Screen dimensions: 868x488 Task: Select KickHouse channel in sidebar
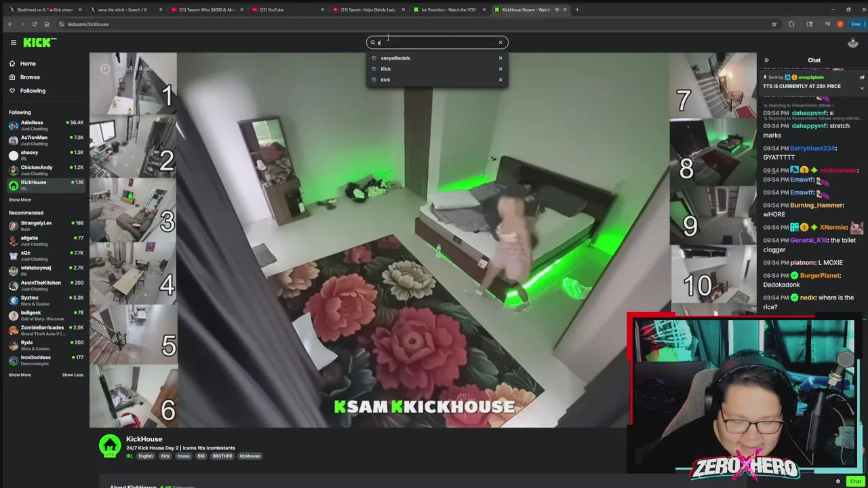pos(45,184)
